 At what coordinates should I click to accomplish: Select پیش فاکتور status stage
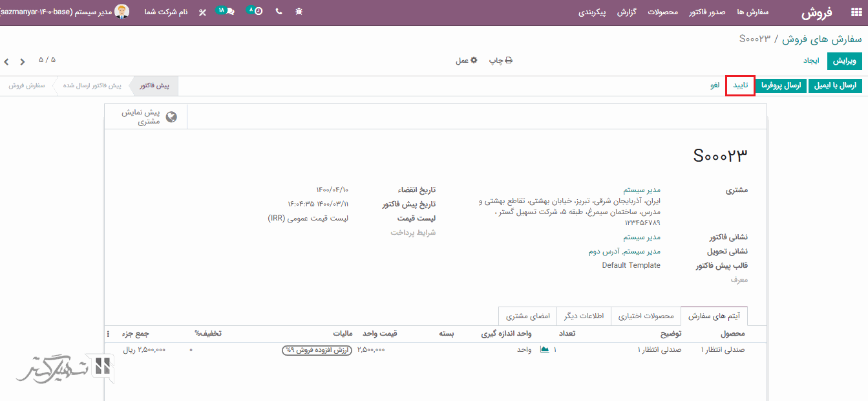point(154,85)
